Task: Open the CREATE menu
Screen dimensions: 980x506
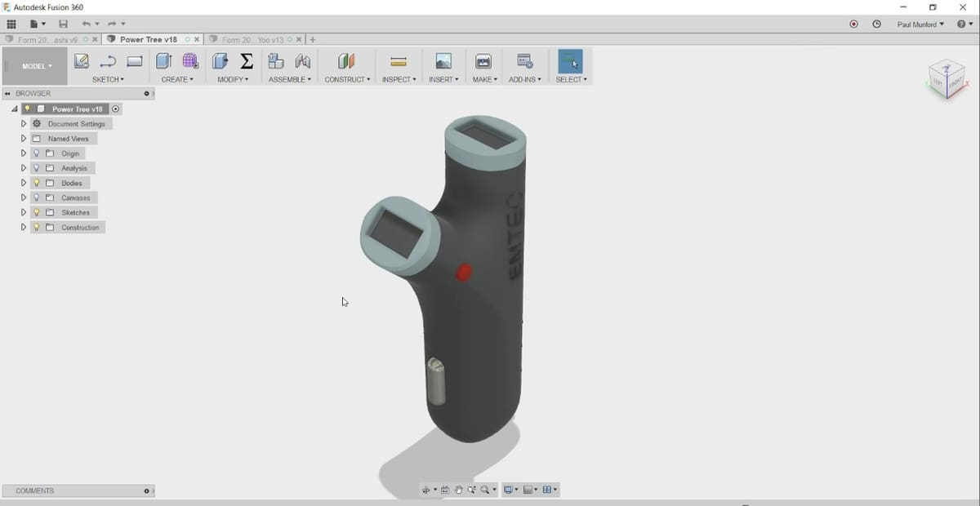Action: tap(177, 79)
